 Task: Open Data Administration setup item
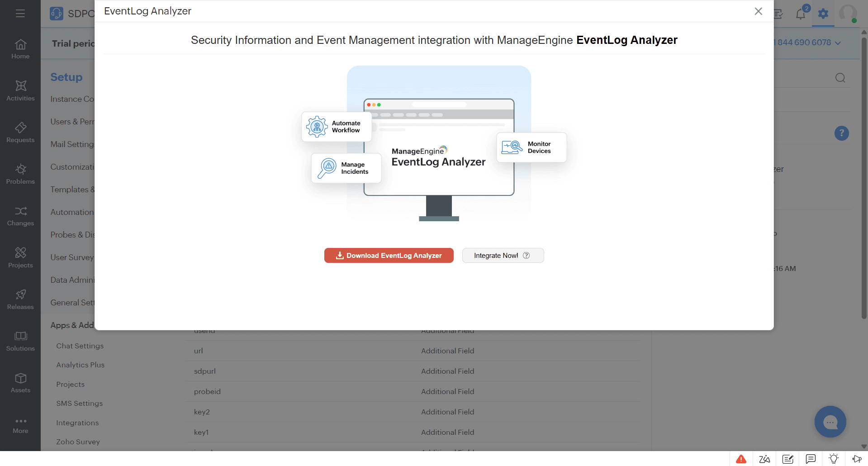[72, 280]
